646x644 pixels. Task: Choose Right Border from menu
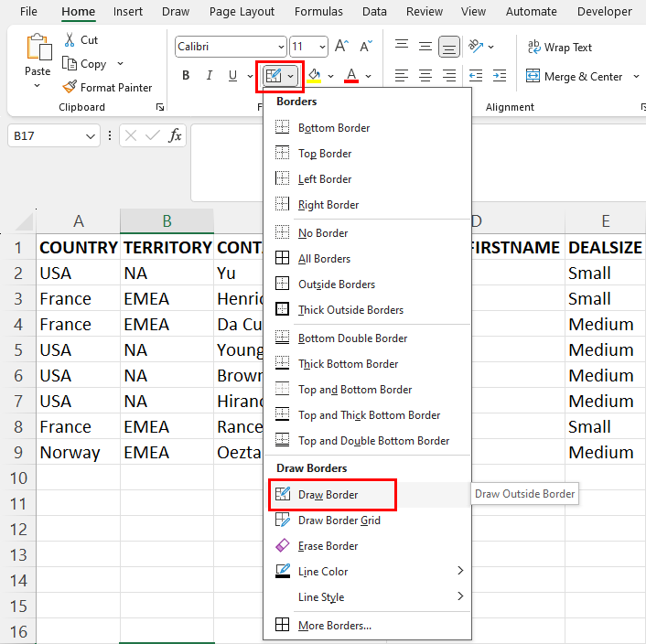point(367,204)
